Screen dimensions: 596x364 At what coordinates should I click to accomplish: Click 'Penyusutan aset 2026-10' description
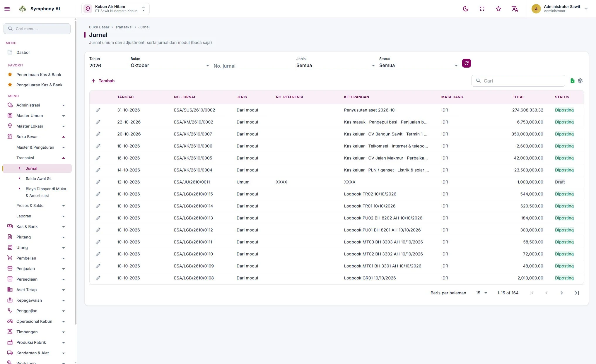coord(369,110)
